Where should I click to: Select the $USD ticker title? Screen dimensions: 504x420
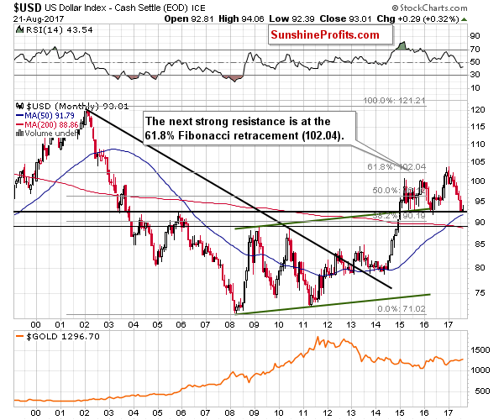[x=28, y=7]
